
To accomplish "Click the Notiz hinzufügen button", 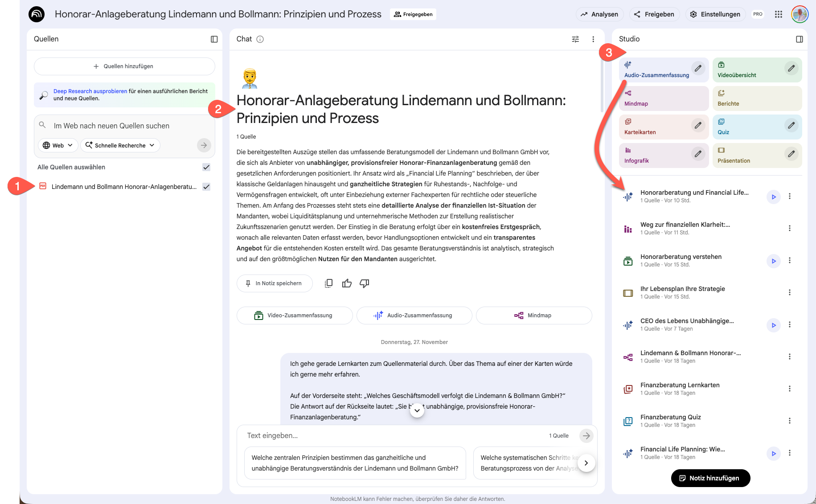I will (x=710, y=478).
